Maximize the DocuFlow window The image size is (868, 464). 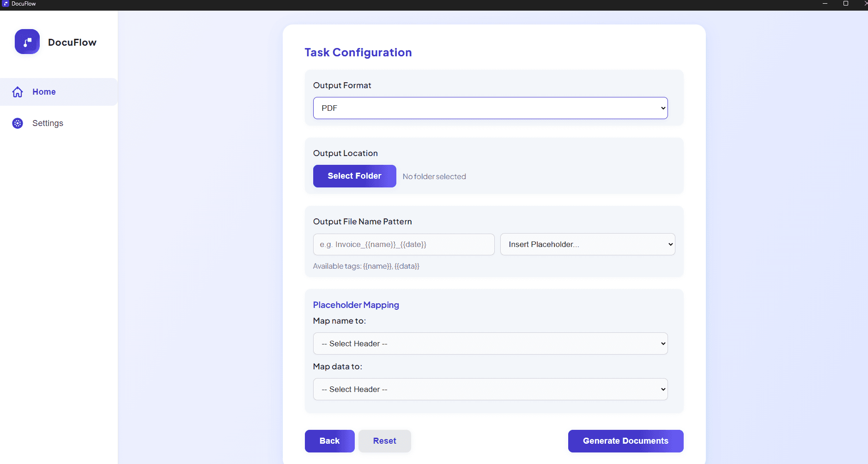tap(846, 4)
